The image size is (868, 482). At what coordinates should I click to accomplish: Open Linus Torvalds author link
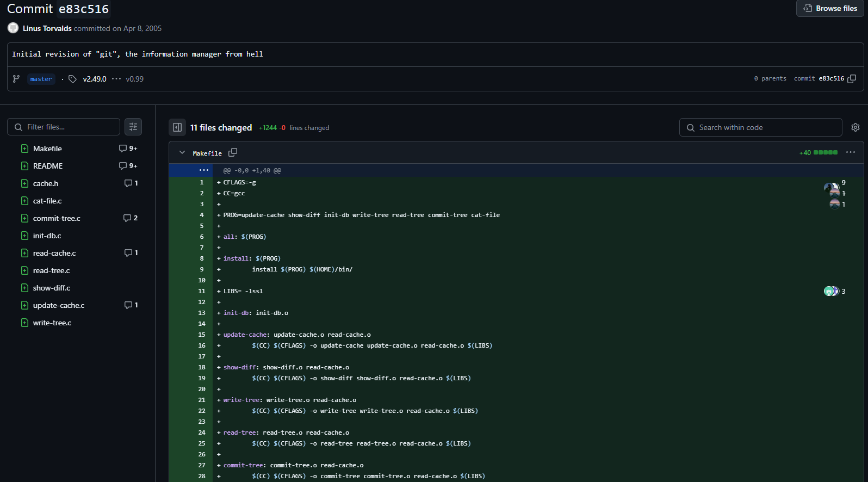(x=47, y=28)
